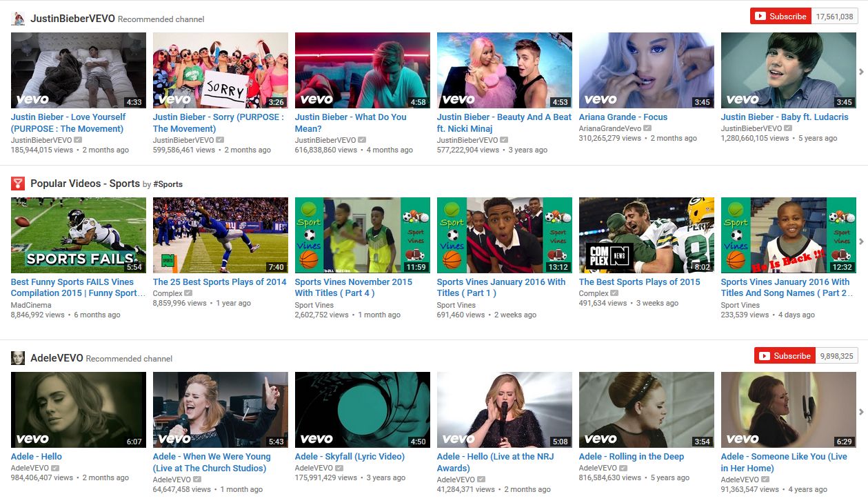Open 'Sports Vines January 2016 (Part 1)' title
The height and width of the screenshot is (503, 868).
tap(501, 288)
